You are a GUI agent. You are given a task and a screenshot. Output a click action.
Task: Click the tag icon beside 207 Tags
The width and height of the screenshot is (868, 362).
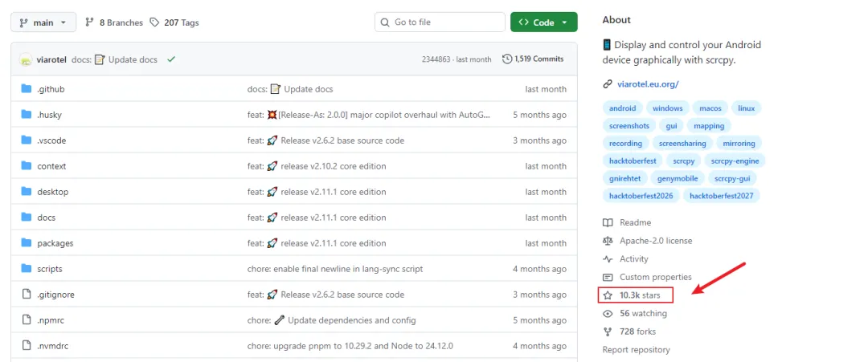point(154,22)
